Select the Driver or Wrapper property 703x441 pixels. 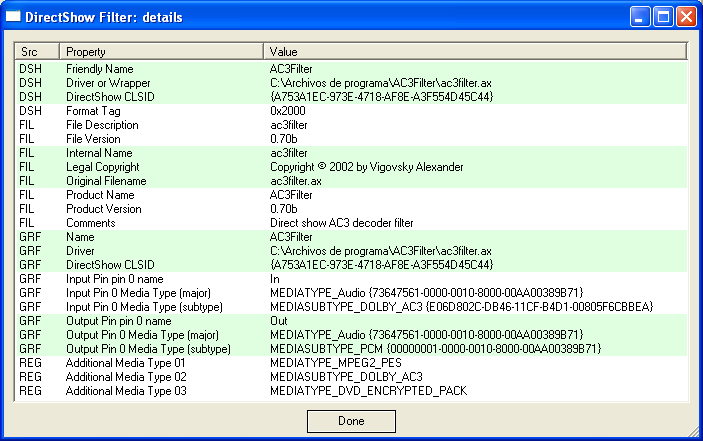[x=108, y=83]
